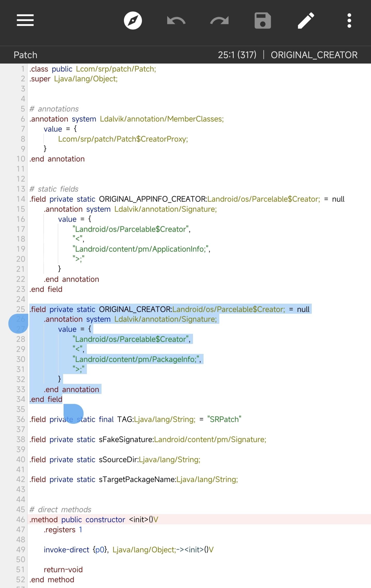Tap ORIGINAL_CREATOR label in the status bar
The height and width of the screenshot is (588, 371).
pos(314,55)
